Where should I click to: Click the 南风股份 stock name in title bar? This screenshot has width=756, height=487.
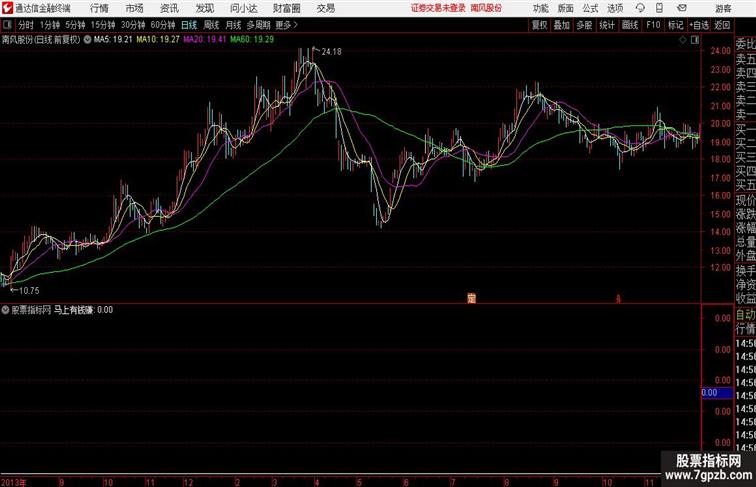[486, 8]
